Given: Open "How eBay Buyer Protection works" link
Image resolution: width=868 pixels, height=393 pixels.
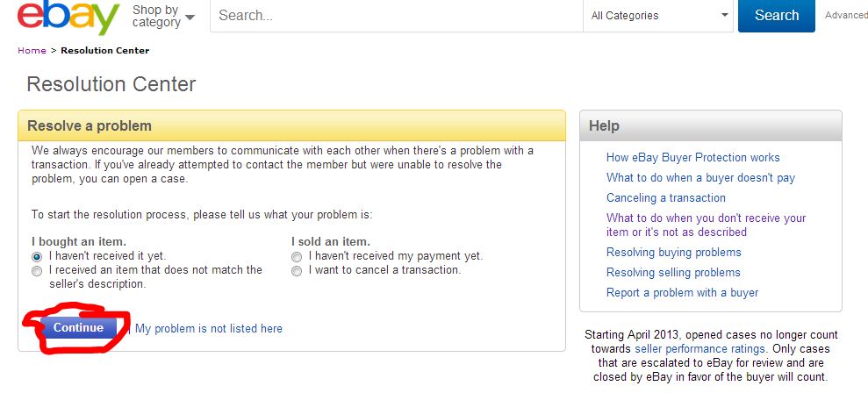Looking at the screenshot, I should pos(692,158).
